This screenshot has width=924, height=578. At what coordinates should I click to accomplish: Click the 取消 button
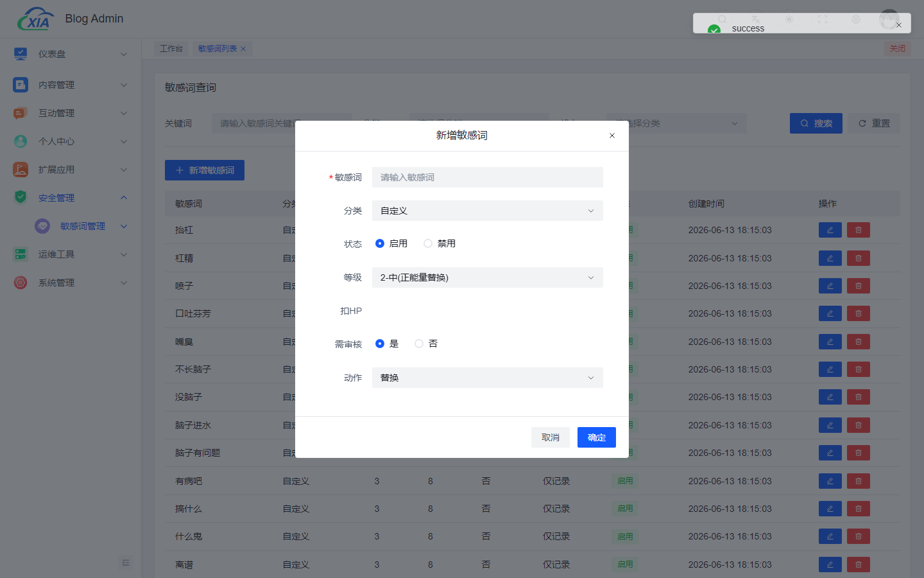551,437
